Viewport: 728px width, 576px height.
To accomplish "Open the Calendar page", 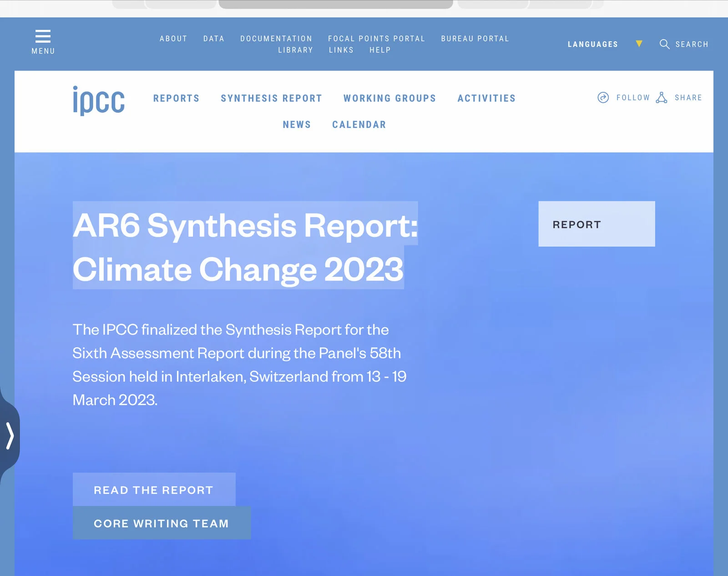I will tap(359, 125).
